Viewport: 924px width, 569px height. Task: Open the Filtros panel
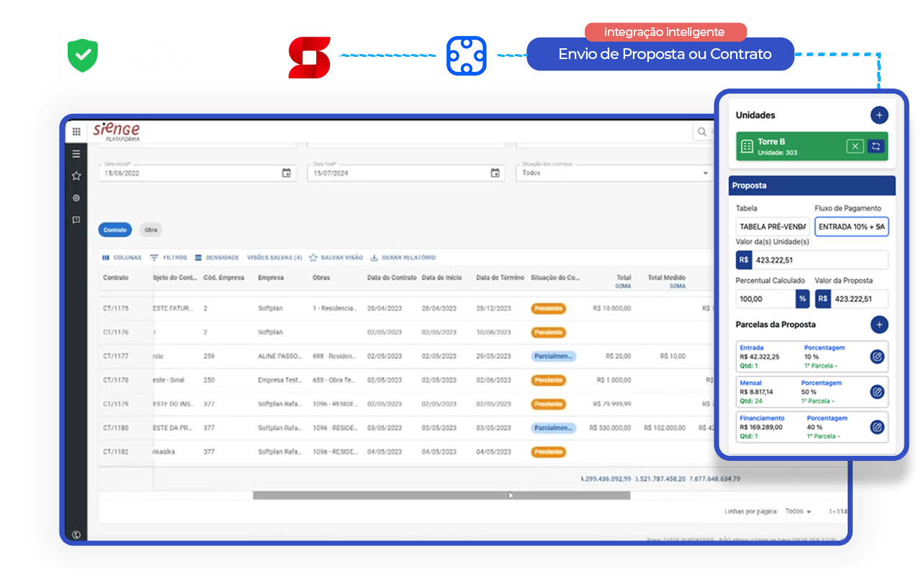[169, 258]
